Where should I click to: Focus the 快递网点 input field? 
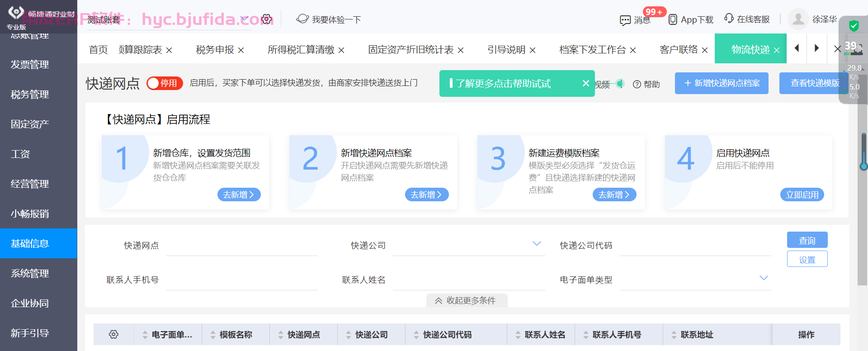pos(242,246)
